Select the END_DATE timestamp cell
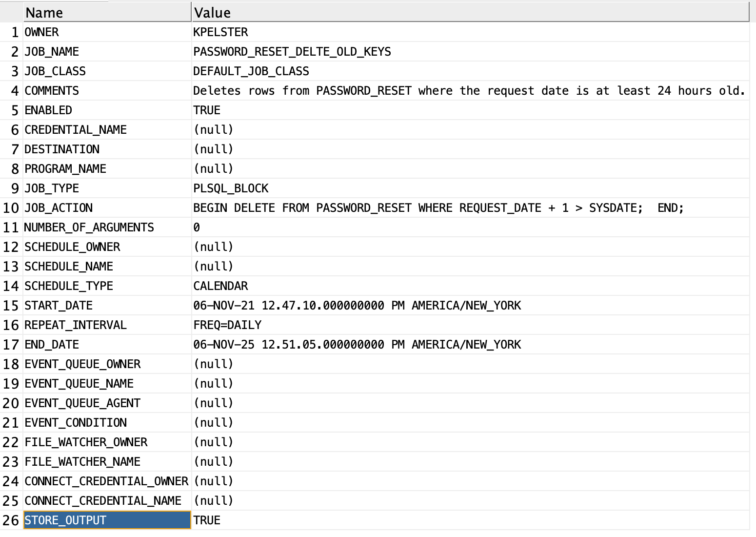This screenshot has width=756, height=537. pyautogui.click(x=357, y=344)
